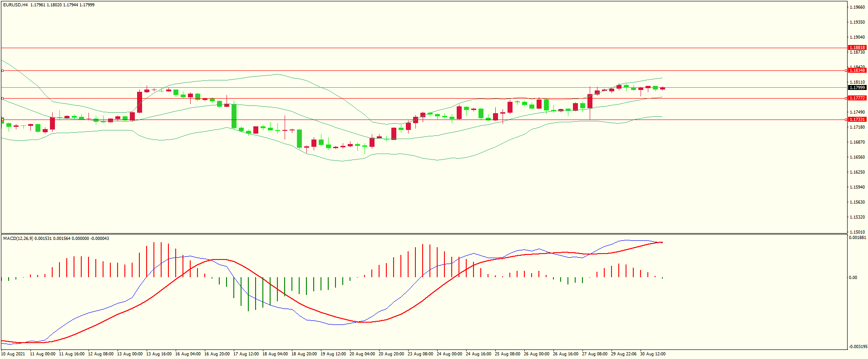This screenshot has width=868, height=359.
Task: Click the 24 Aug 00:00 time label
Action: tap(449, 354)
